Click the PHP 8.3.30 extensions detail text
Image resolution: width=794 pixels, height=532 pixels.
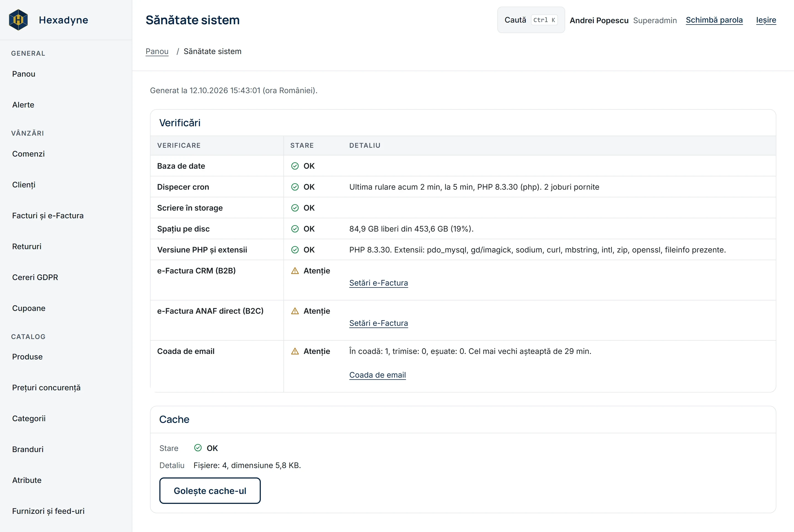[x=538, y=250]
